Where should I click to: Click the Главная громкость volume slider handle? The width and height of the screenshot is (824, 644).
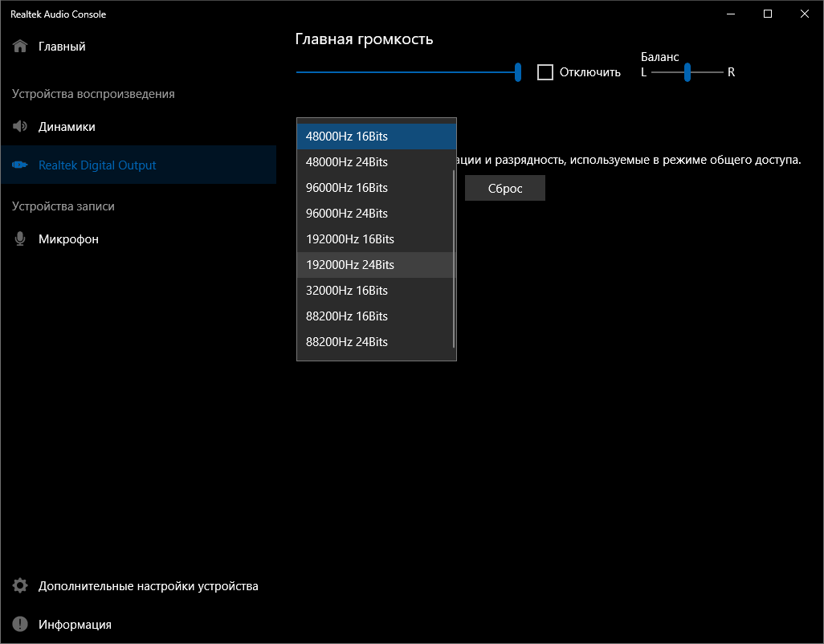518,72
